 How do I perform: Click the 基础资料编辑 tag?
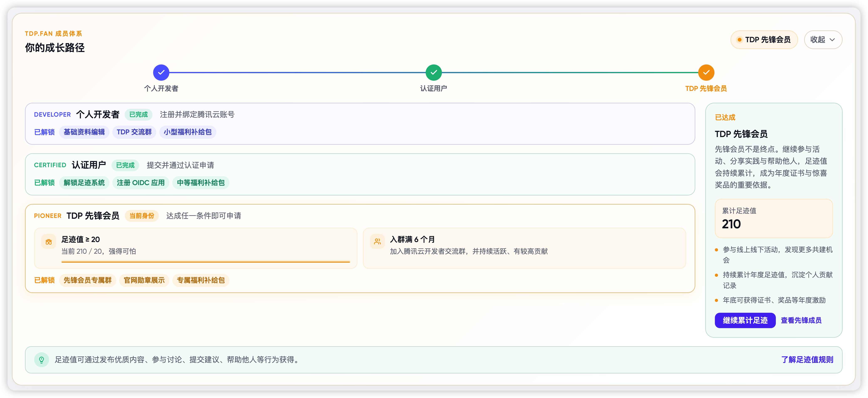tap(84, 132)
